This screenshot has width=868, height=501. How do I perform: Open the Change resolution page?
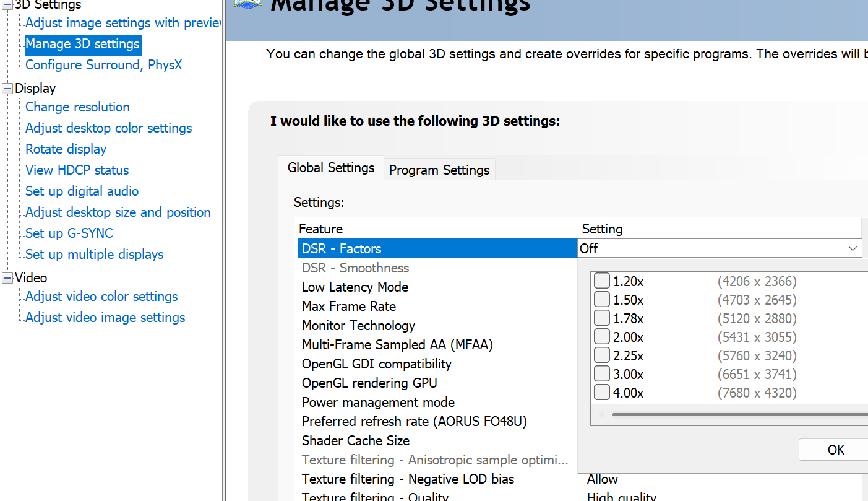[x=77, y=107]
